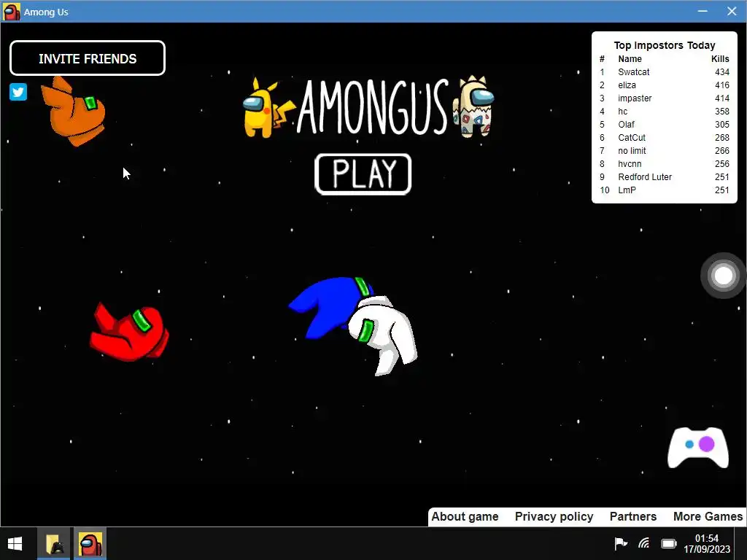The height and width of the screenshot is (560, 747).
Task: Select the hc leaderboard entry
Action: pos(664,112)
